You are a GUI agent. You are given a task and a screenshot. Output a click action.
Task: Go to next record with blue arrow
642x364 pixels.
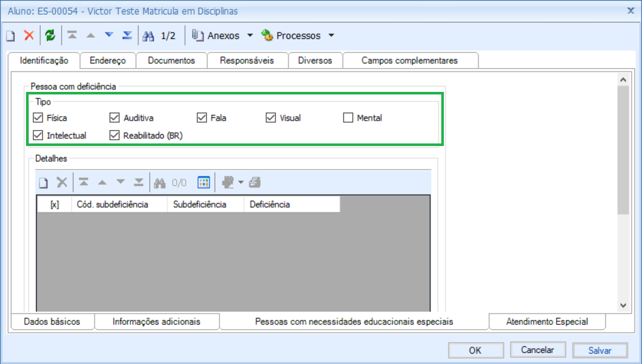click(x=109, y=36)
